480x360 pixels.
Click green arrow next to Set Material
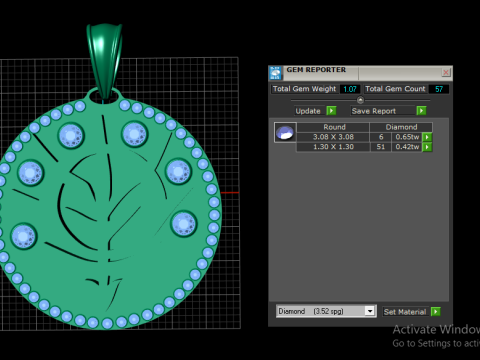coord(435,312)
